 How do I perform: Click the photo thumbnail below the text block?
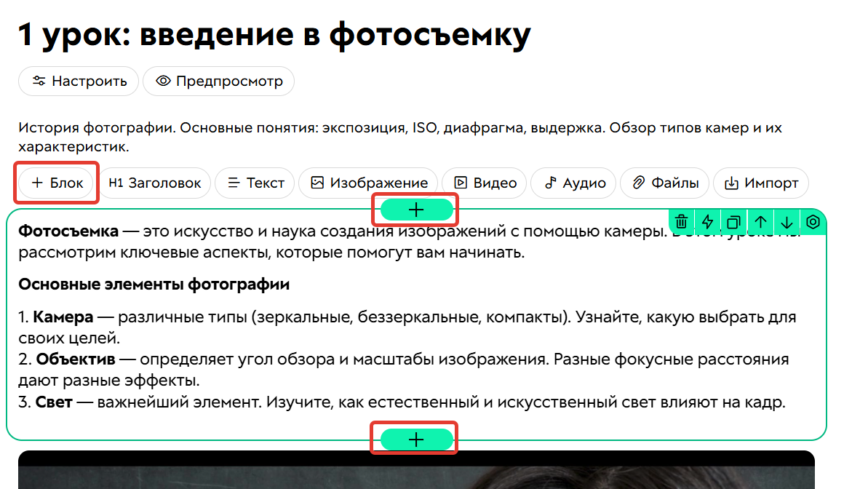pyautogui.click(x=416, y=469)
